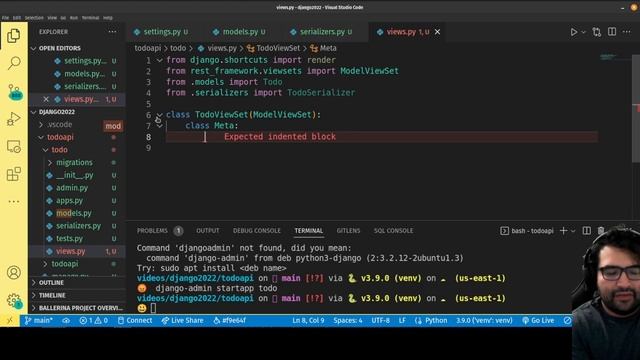The height and width of the screenshot is (360, 640).
Task: Select Python language mode in status bar
Action: 436,320
